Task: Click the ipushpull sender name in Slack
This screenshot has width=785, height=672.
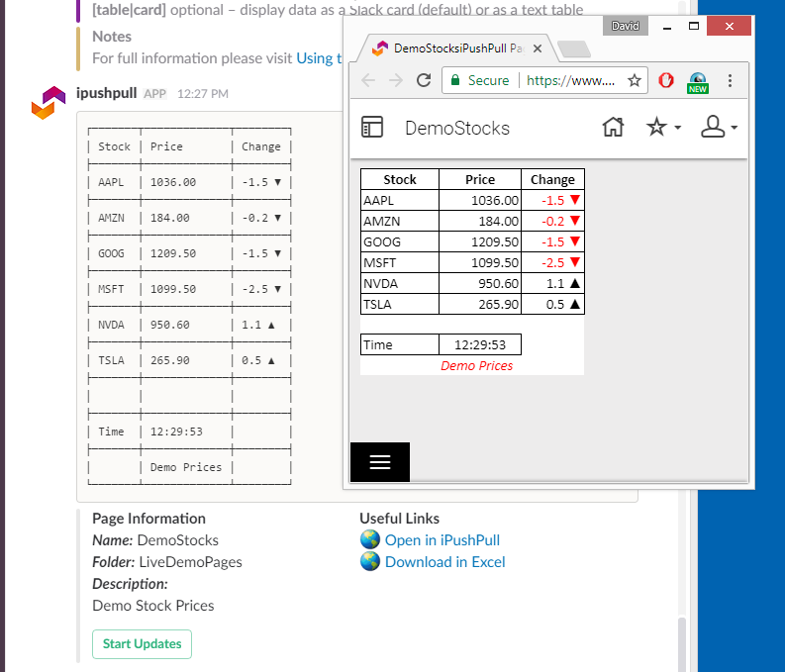Action: coord(107,93)
